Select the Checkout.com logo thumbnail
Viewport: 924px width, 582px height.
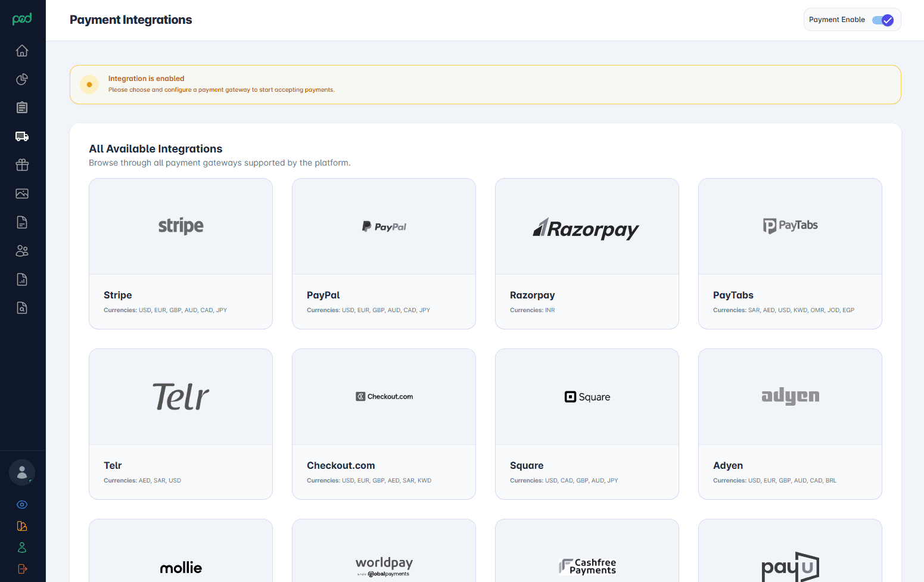coord(384,397)
